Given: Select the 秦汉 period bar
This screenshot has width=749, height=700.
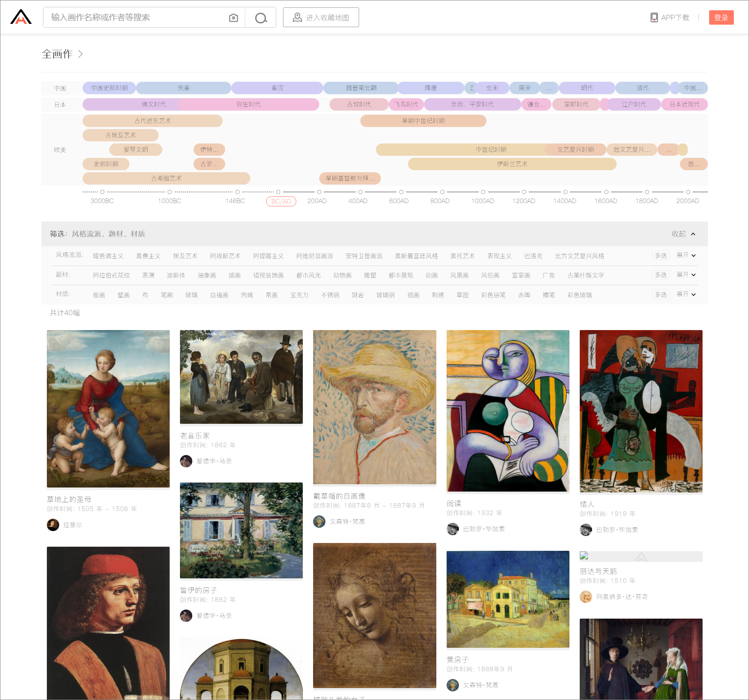Looking at the screenshot, I should [x=277, y=88].
